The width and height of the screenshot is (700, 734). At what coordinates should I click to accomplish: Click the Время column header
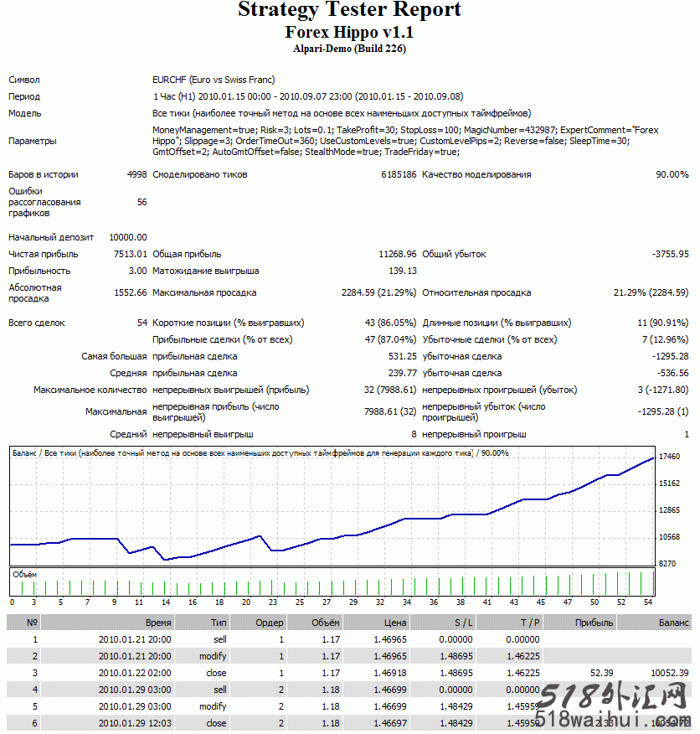[x=157, y=623]
